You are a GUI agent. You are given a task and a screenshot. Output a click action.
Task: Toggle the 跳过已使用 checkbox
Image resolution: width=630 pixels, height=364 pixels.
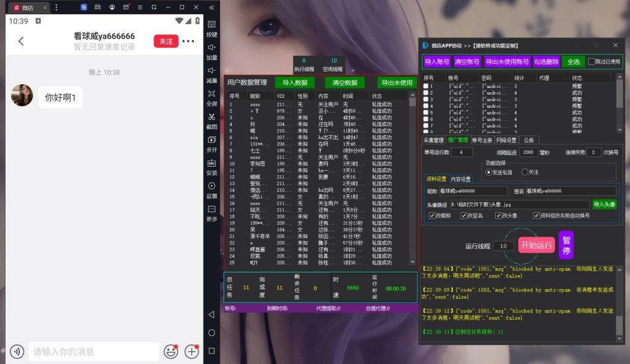pyautogui.click(x=591, y=61)
